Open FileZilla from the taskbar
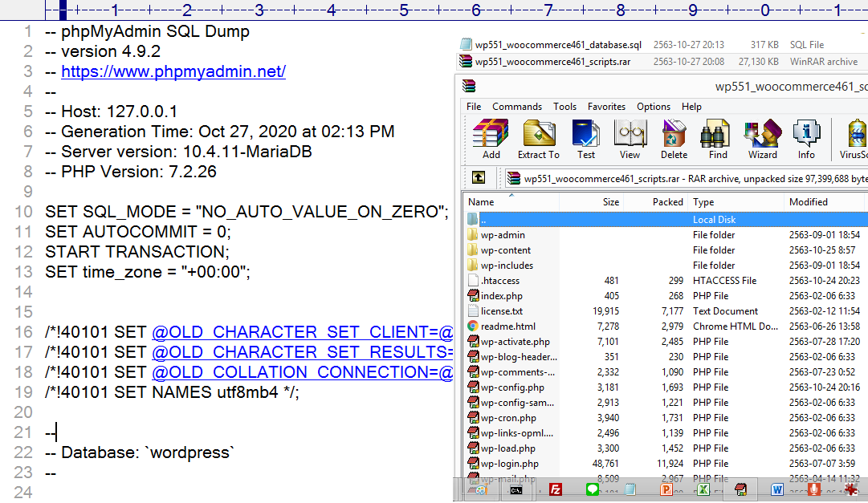The image size is (868, 503). [555, 489]
